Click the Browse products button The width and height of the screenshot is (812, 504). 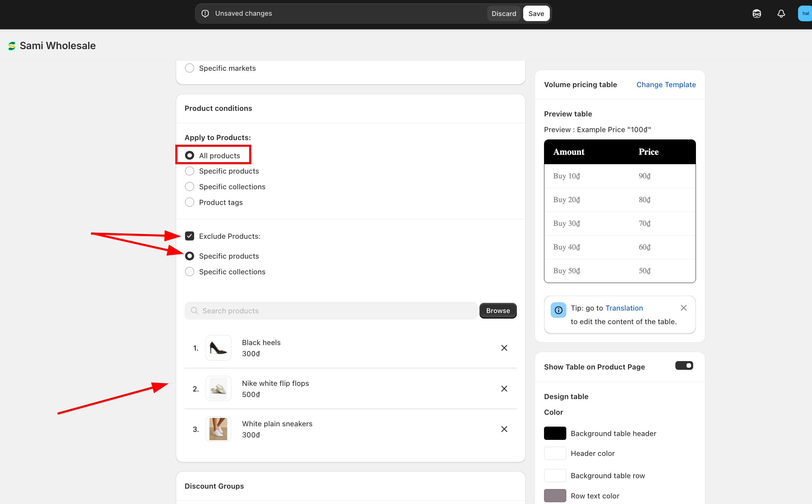click(498, 311)
